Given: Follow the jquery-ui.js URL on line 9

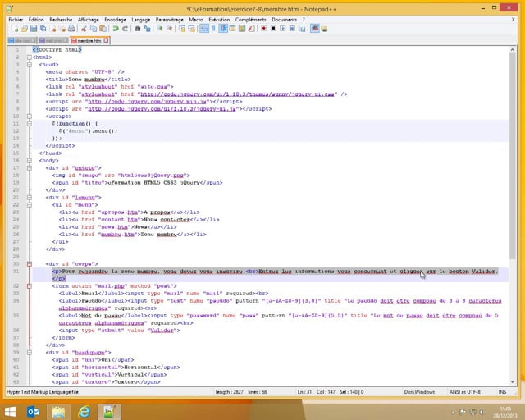Looking at the screenshot, I should pos(162,109).
